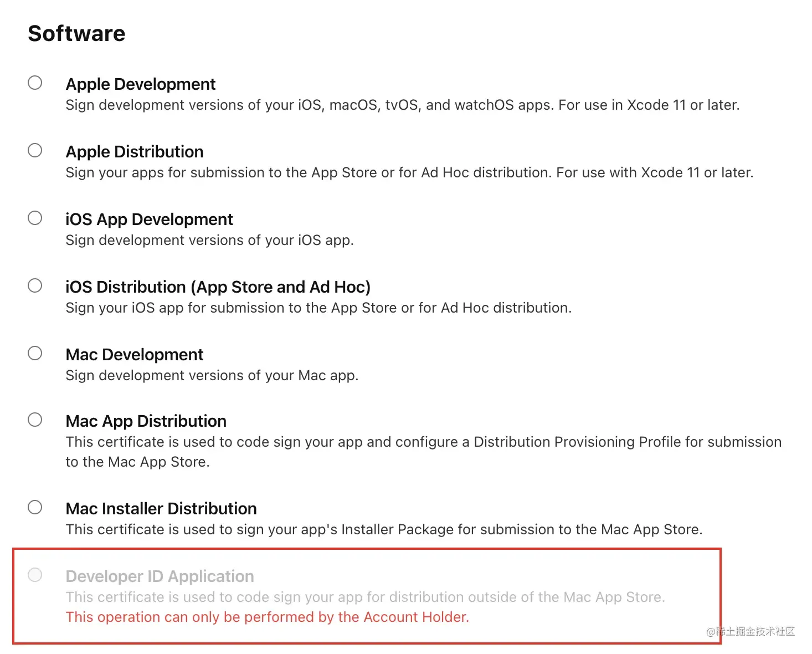This screenshot has height=654, width=812.
Task: Click the "Software" section heading
Action: pyautogui.click(x=77, y=33)
